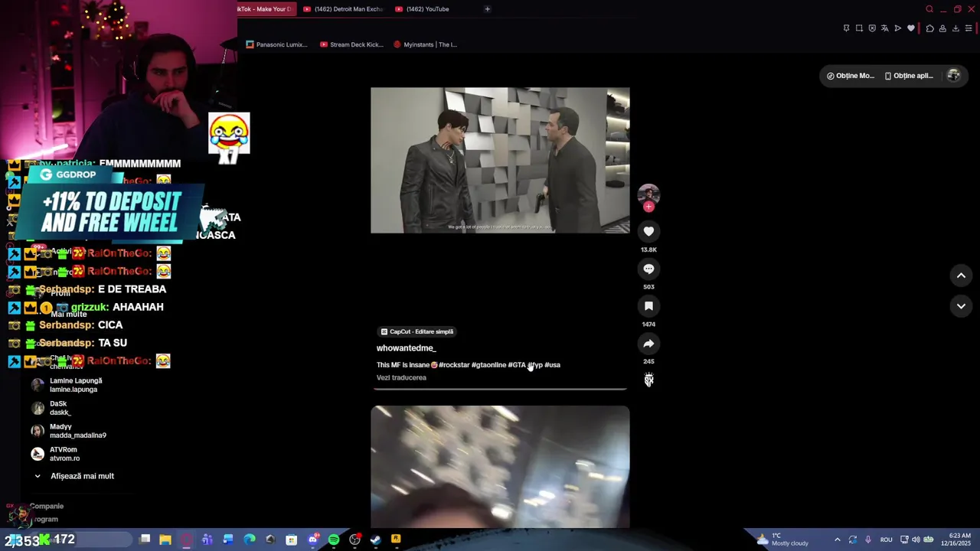Screen dimensions: 980x551
Task: Switch to the Detroit Man Exchange tab
Action: tap(343, 9)
